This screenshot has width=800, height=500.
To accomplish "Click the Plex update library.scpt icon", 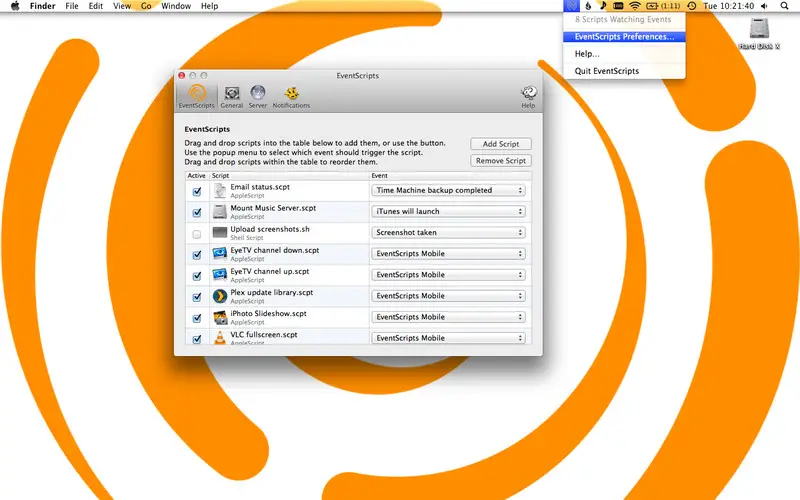I will point(220,296).
